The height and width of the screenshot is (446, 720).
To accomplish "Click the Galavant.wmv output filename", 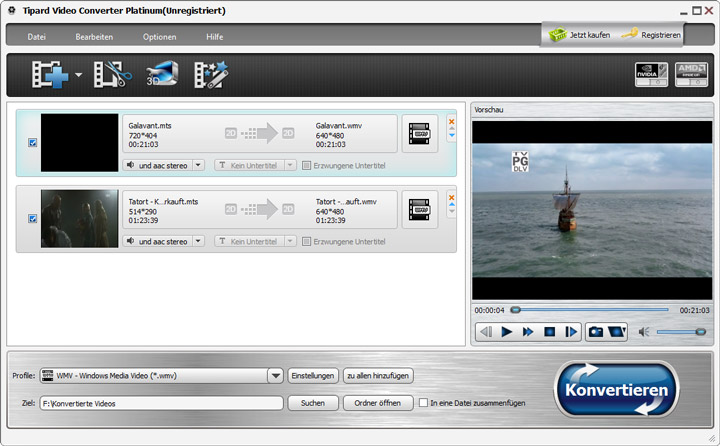I will pyautogui.click(x=339, y=125).
